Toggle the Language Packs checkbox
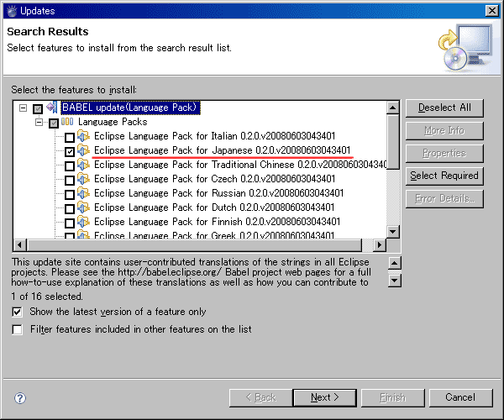This screenshot has width=504, height=420. point(54,123)
